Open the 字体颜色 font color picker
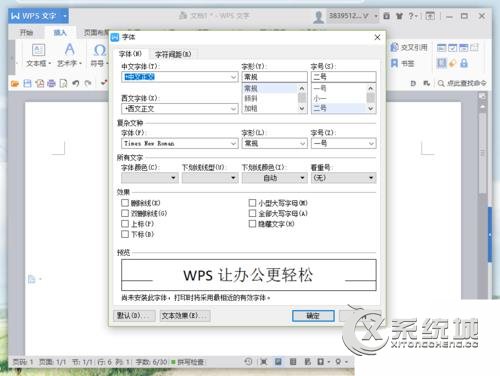 click(x=150, y=178)
